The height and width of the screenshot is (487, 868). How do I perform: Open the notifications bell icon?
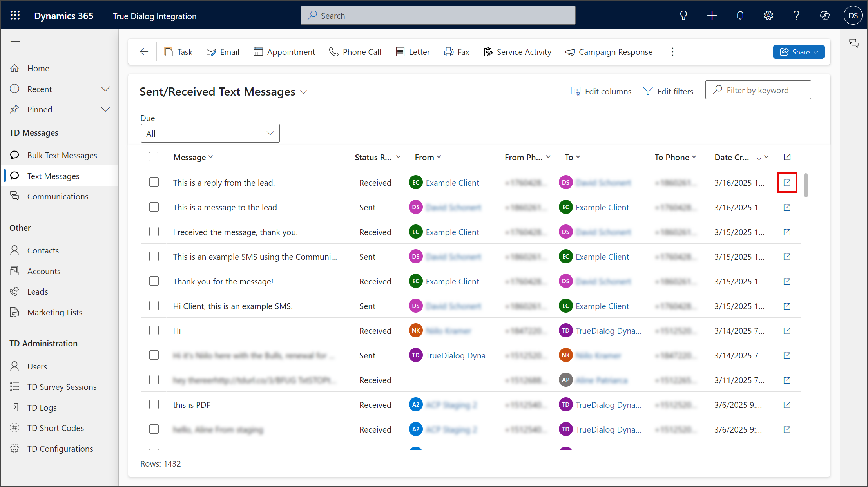[x=740, y=16]
